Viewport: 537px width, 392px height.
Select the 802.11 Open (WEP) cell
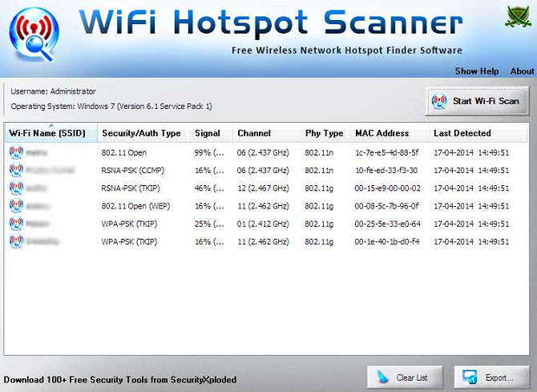tap(135, 206)
